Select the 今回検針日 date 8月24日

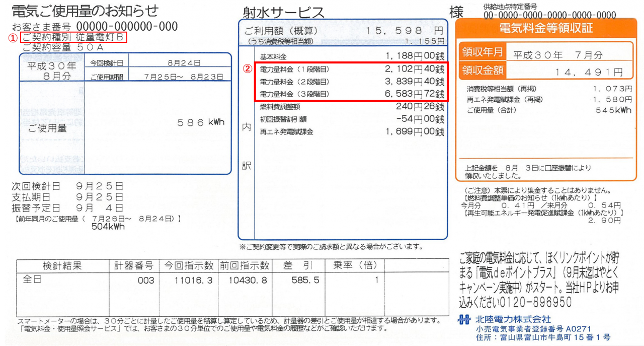[184, 63]
